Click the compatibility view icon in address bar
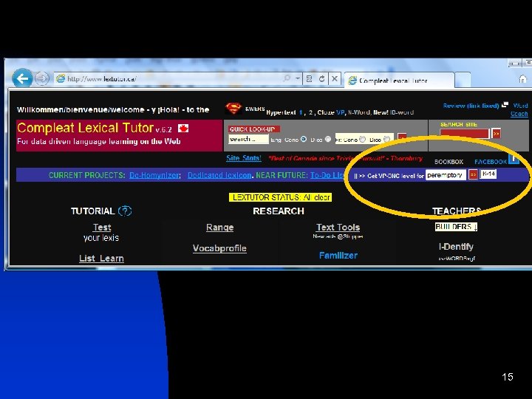The width and height of the screenshot is (532, 399). [x=309, y=79]
